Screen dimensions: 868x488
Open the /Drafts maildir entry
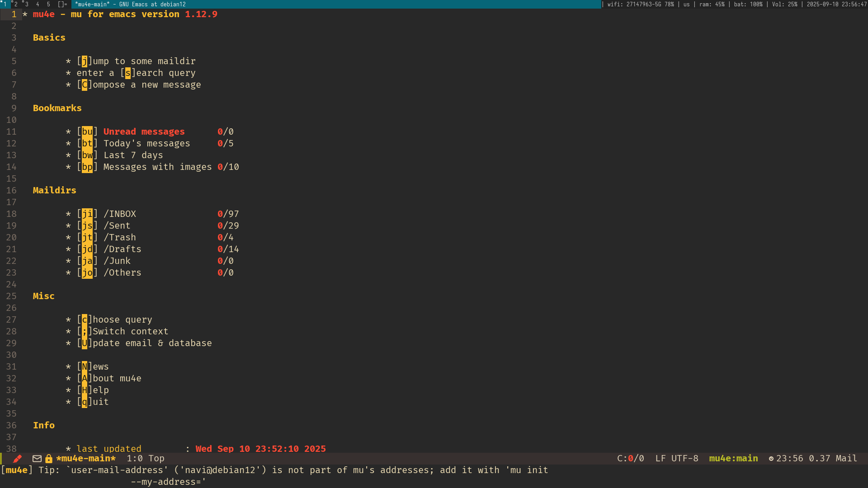(x=122, y=249)
